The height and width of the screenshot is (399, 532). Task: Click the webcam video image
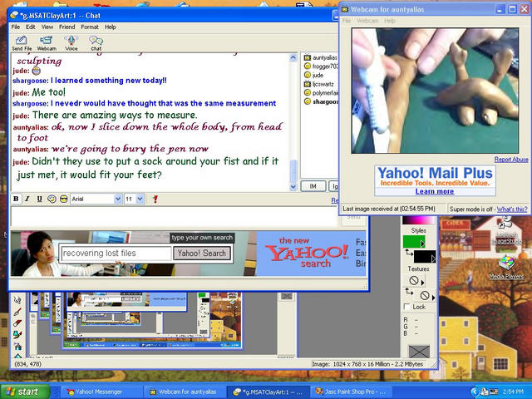435,91
